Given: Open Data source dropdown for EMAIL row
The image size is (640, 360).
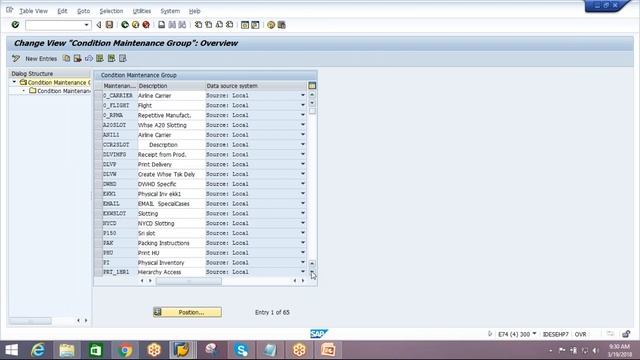Looking at the screenshot, I should [303, 203].
